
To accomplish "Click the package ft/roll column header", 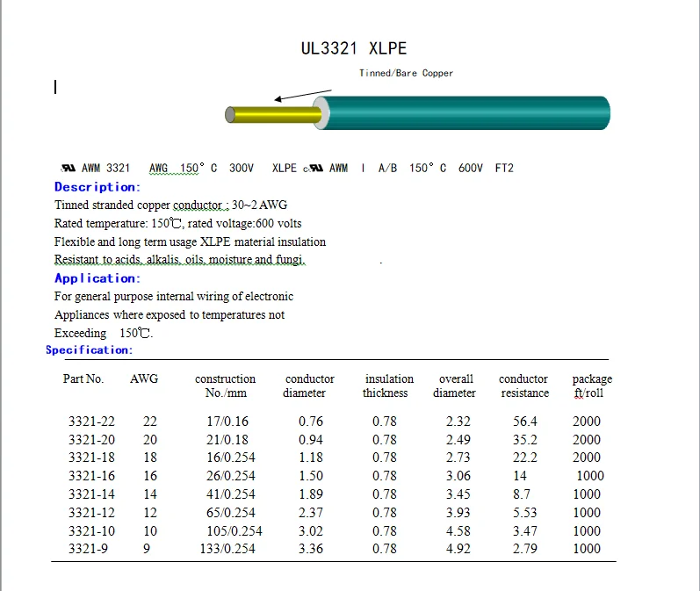I will [x=591, y=386].
